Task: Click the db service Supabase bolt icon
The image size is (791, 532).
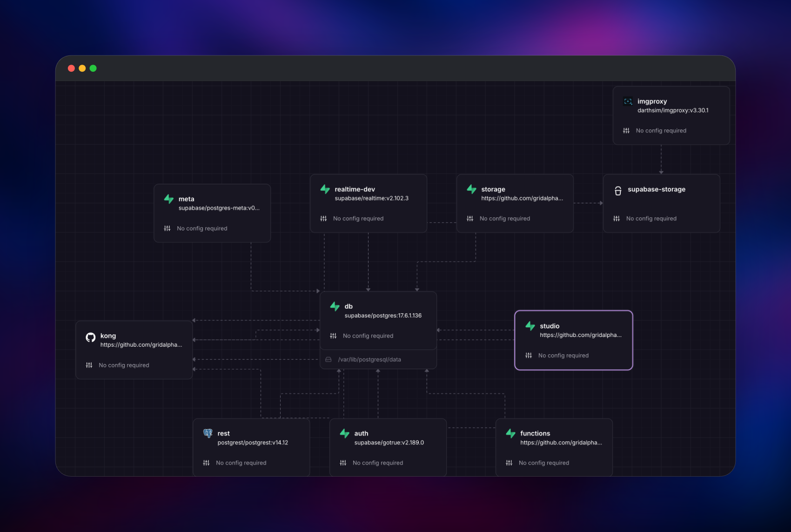Action: [335, 307]
